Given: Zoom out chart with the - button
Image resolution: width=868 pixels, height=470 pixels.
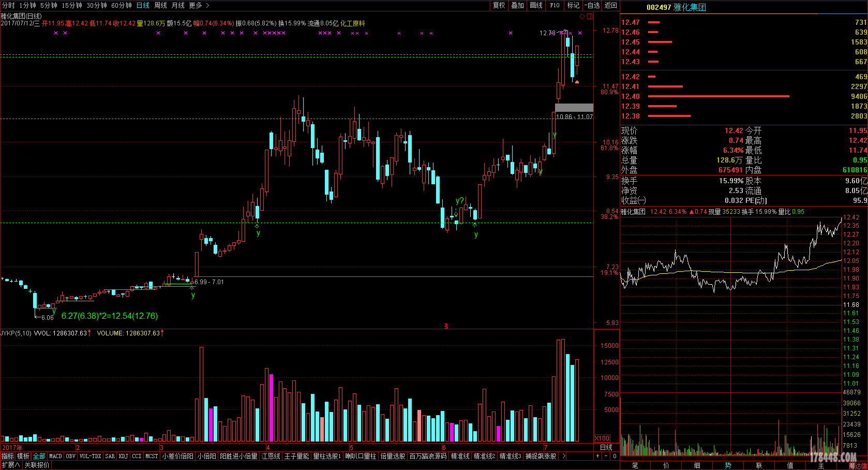Looking at the screenshot, I should pos(606,456).
